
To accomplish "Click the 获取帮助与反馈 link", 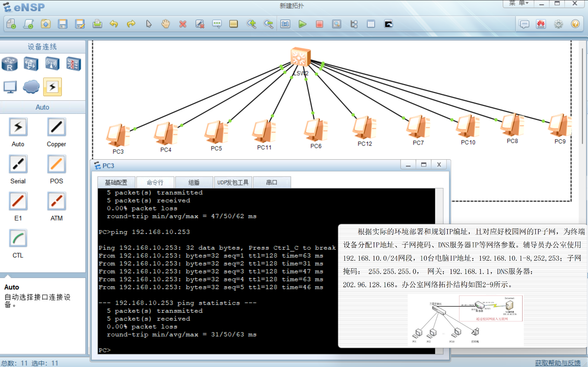I will [557, 363].
